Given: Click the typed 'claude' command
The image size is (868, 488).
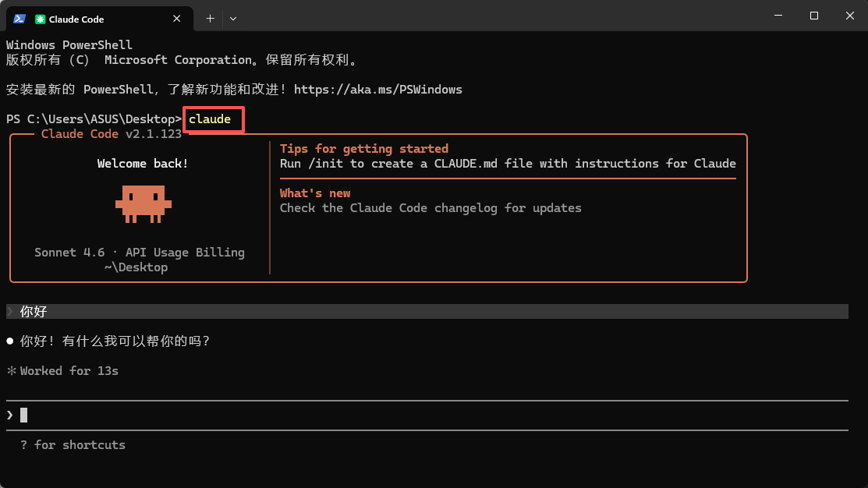Looking at the screenshot, I should click(x=210, y=119).
